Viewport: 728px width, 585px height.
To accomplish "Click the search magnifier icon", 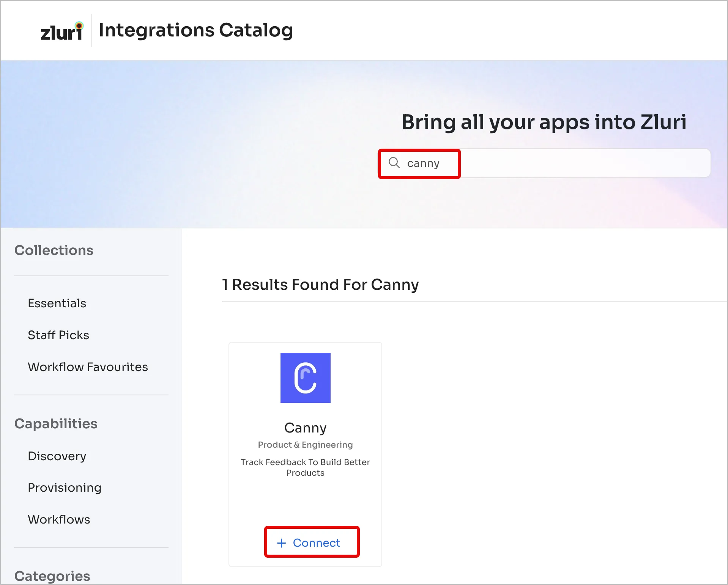I will coord(394,163).
